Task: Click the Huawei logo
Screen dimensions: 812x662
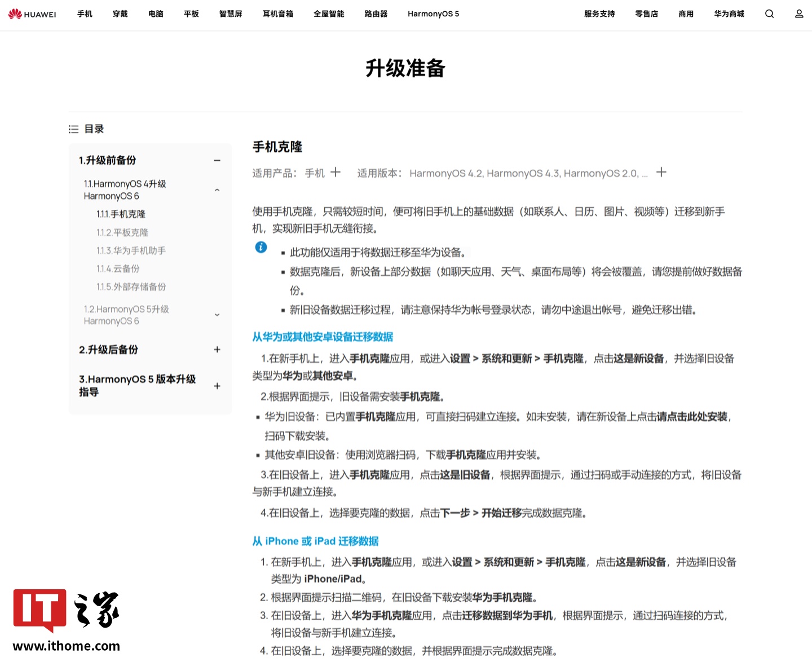Action: [x=32, y=14]
